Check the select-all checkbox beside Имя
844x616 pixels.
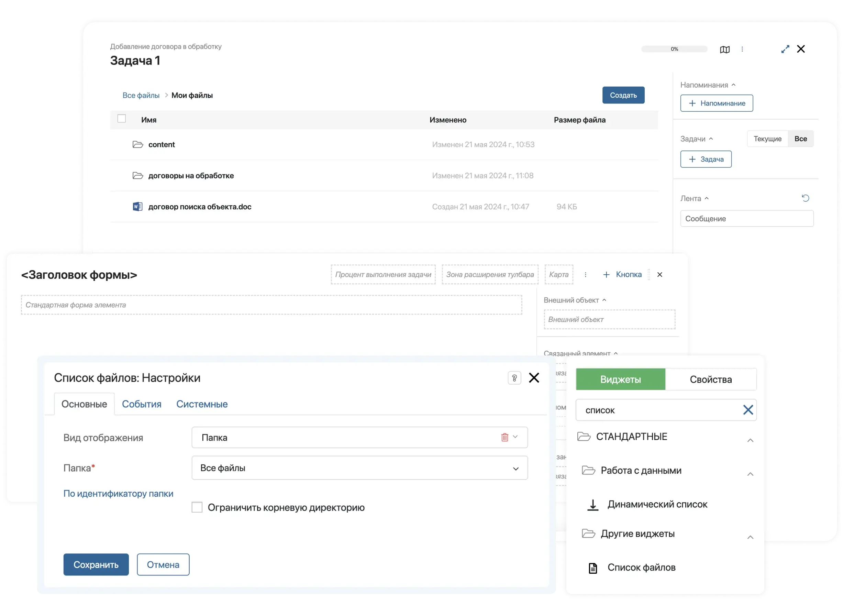point(122,119)
